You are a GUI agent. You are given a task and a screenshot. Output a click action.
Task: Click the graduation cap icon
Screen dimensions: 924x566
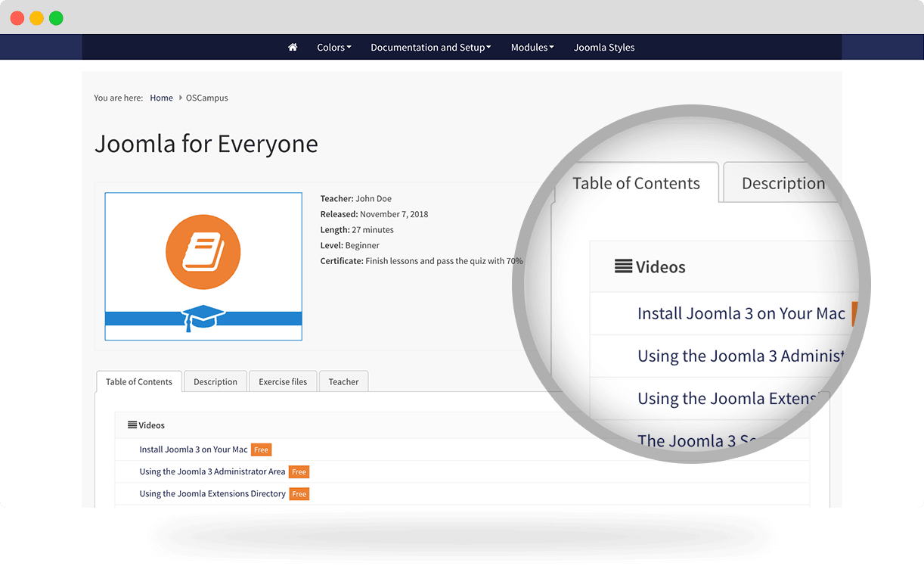pyautogui.click(x=203, y=318)
